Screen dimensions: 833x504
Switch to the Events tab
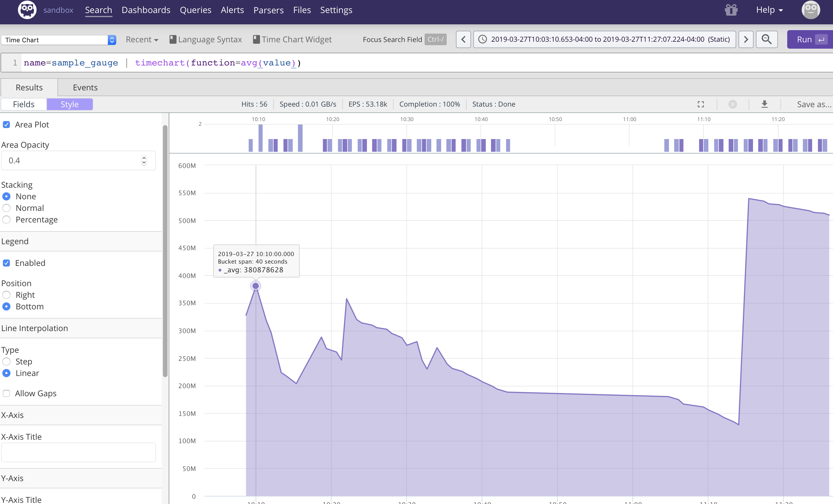85,87
